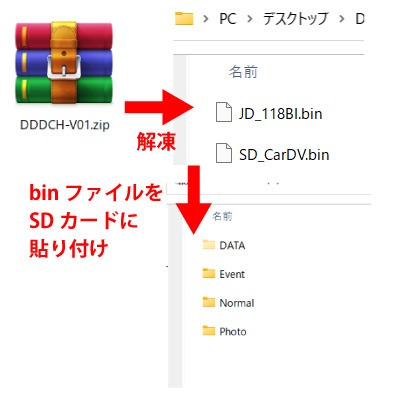The height and width of the screenshot is (400, 400).
Task: Go to デスクトップ in the address path
Action: (x=295, y=19)
